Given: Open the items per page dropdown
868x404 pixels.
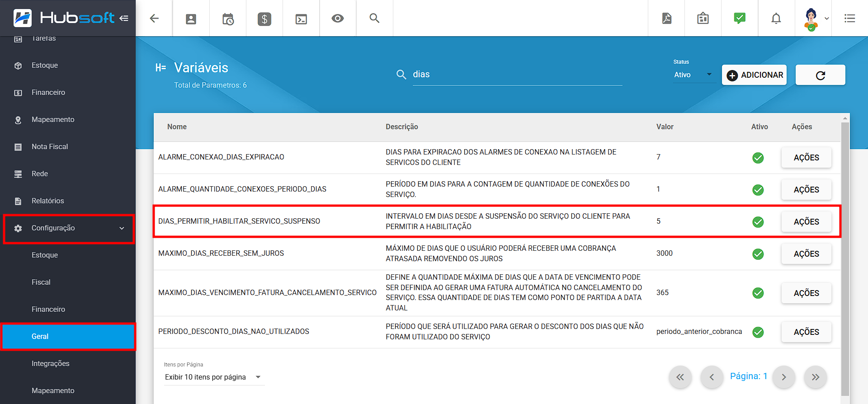Looking at the screenshot, I should tap(214, 377).
